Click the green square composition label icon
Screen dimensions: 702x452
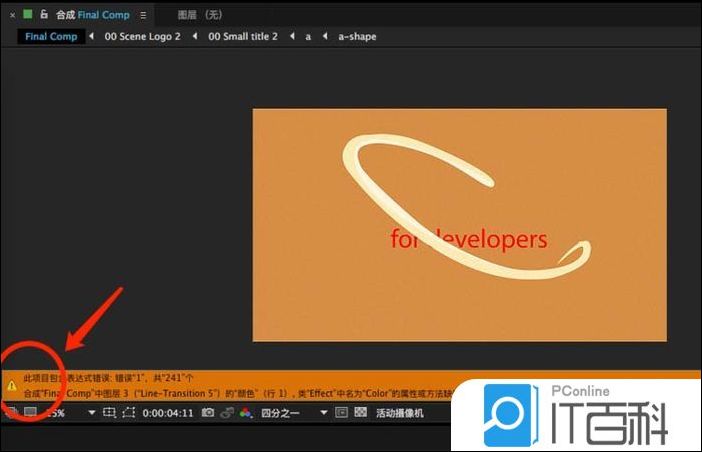pyautogui.click(x=28, y=15)
